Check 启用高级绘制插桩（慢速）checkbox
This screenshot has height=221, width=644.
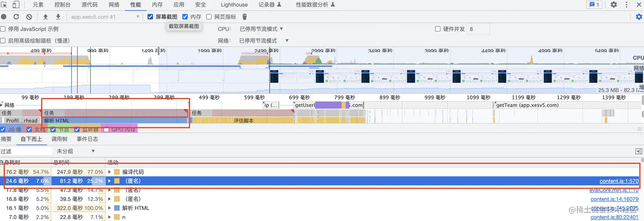coord(3,40)
